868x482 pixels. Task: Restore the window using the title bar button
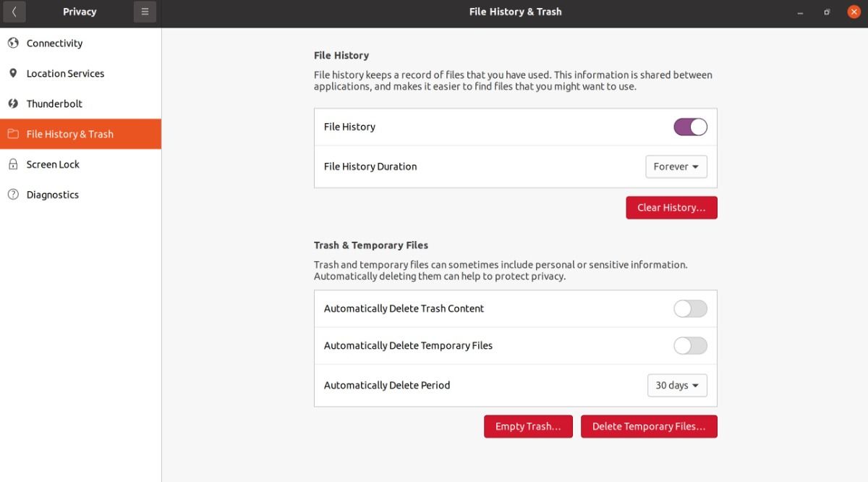click(827, 12)
